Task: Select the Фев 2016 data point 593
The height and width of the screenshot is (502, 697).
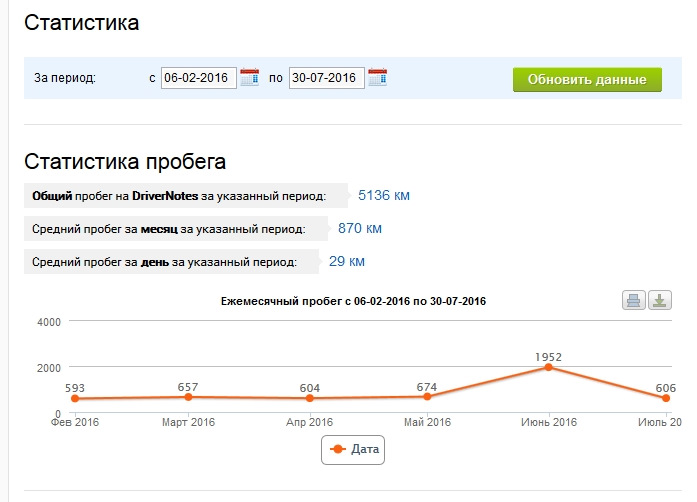Action: (75, 398)
